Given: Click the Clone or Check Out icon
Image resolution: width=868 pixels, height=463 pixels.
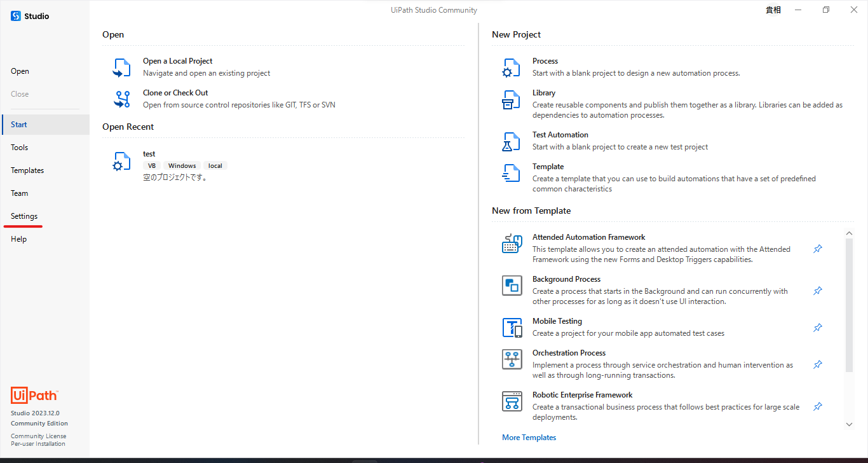Looking at the screenshot, I should click(122, 99).
